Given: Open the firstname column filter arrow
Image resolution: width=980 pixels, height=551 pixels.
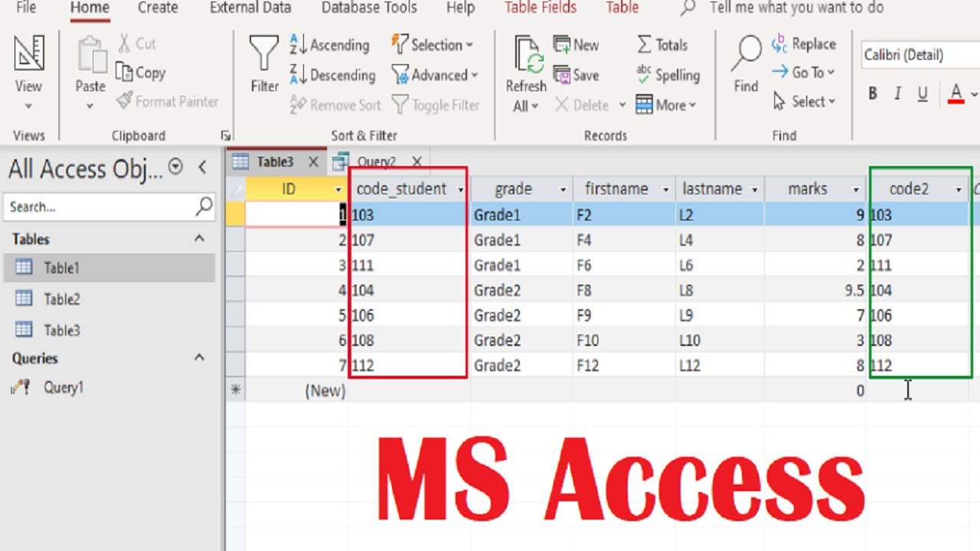Looking at the screenshot, I should [x=665, y=189].
